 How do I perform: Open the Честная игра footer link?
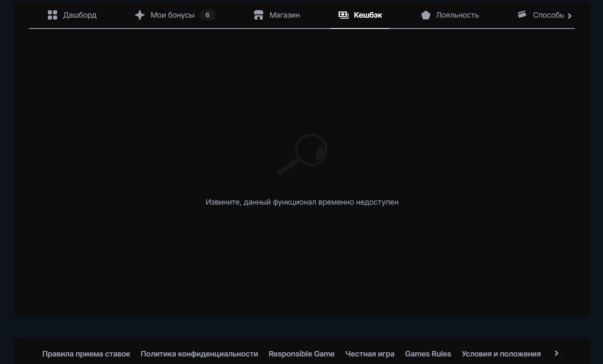370,354
